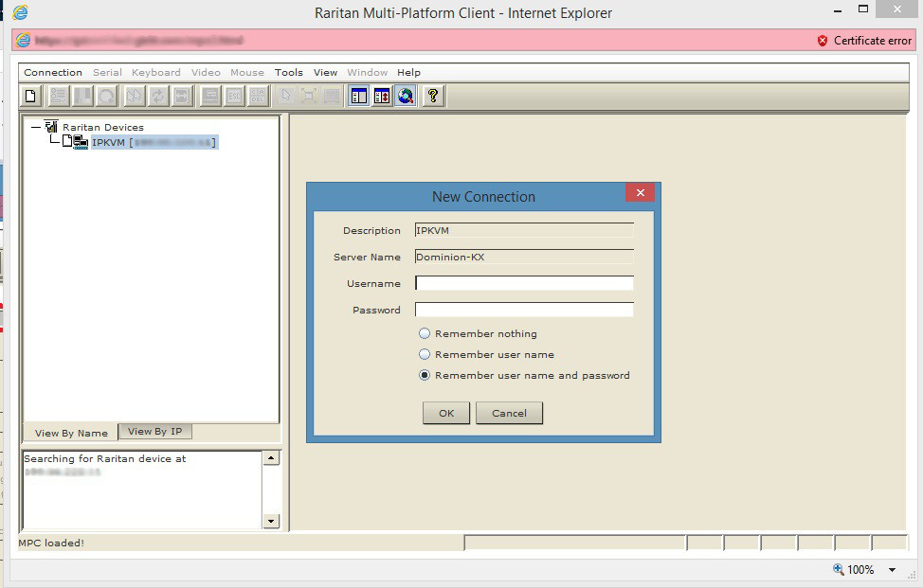This screenshot has height=588, width=923.
Task: Open the Tools menu
Action: click(288, 72)
